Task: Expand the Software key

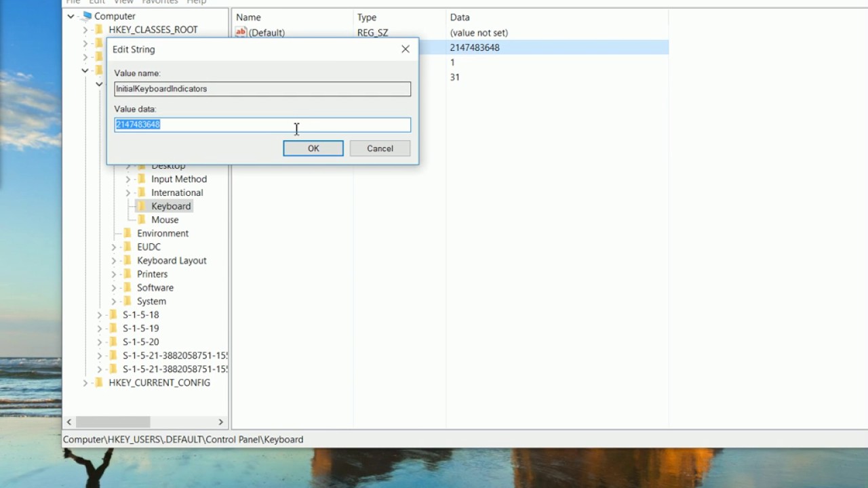Action: (x=113, y=287)
